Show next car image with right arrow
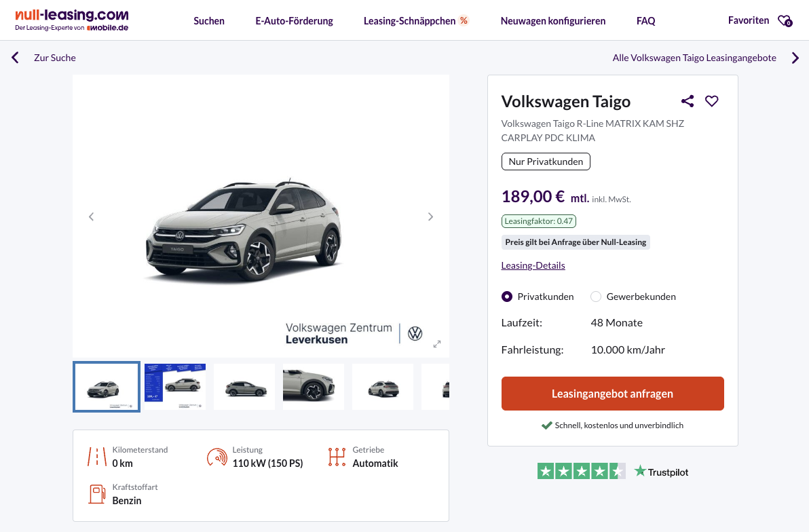 pos(430,216)
